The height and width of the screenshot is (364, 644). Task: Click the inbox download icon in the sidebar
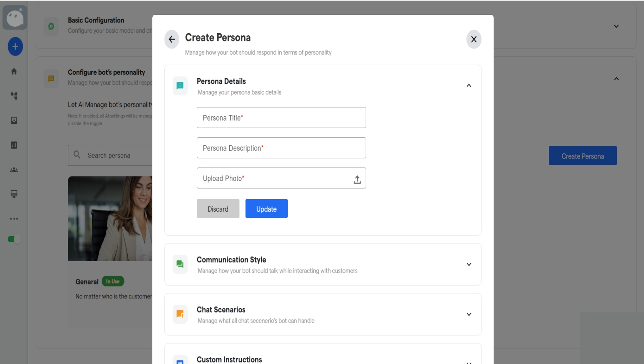point(14,121)
